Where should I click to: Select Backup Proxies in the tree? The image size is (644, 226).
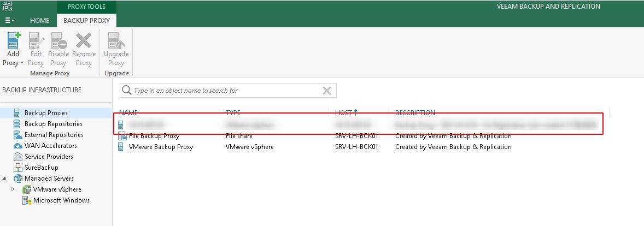pyautogui.click(x=46, y=113)
